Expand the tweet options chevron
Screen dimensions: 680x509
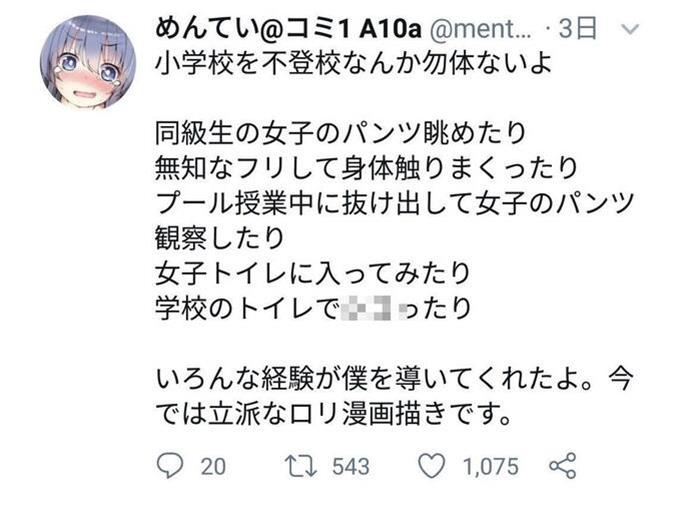tap(629, 29)
